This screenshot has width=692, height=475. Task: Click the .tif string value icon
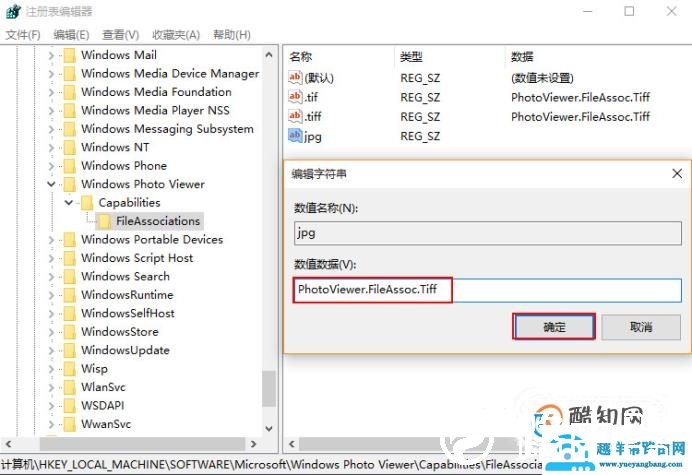(295, 97)
